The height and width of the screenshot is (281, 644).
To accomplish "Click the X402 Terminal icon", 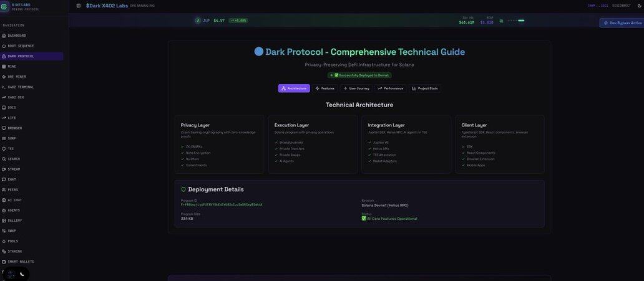I will (x=4, y=87).
